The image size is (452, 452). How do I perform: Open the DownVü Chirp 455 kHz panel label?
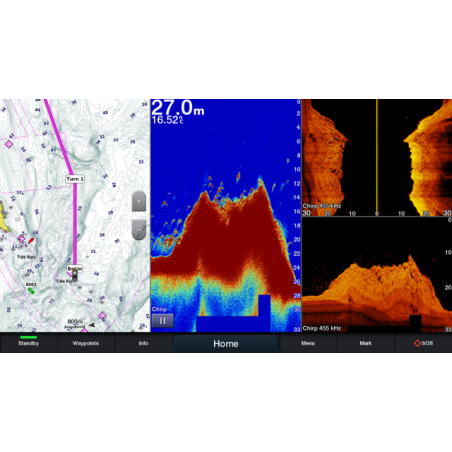[x=322, y=328]
